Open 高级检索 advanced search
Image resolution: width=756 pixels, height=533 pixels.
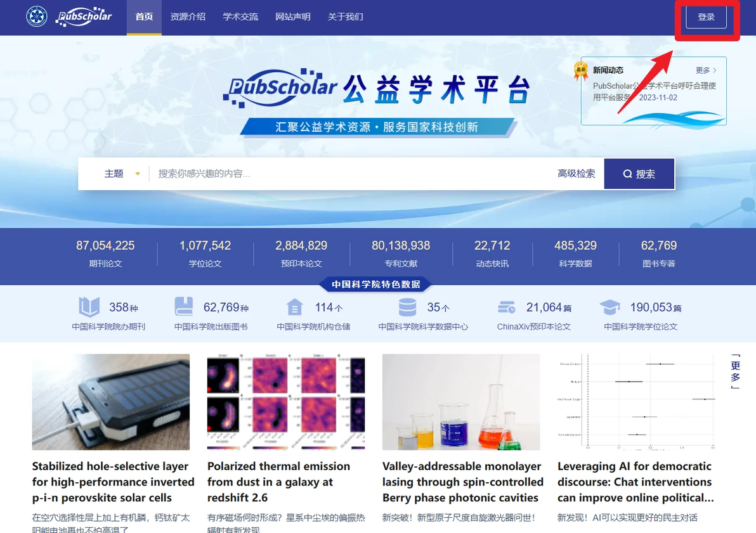(x=576, y=174)
